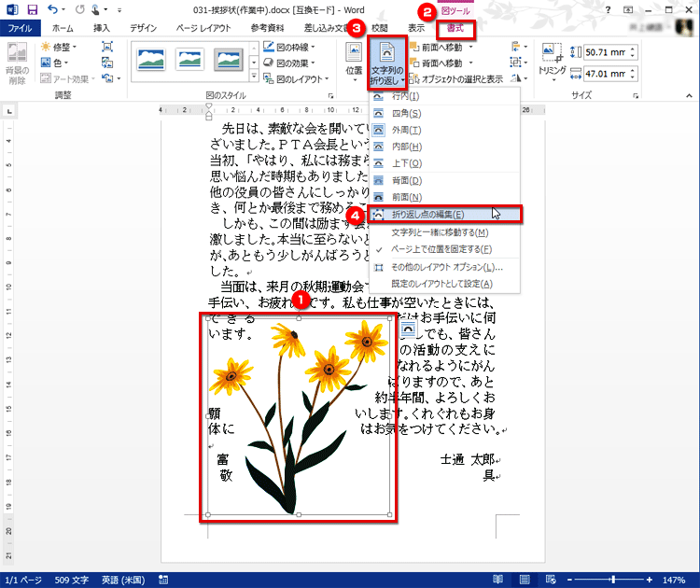The width and height of the screenshot is (700, 588).
Task: Click the height field showing 50.71 mm
Action: [x=606, y=52]
